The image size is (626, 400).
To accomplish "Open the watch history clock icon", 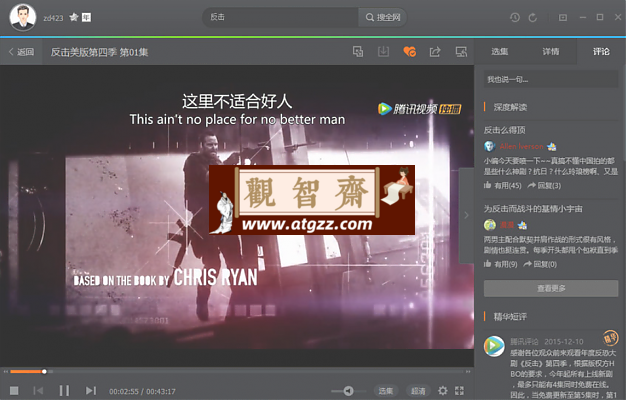I will [515, 17].
